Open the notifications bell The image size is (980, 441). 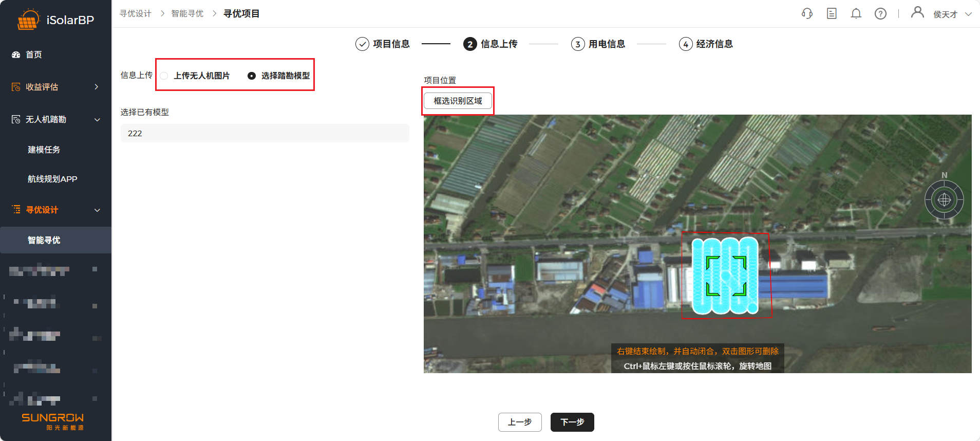coord(856,14)
